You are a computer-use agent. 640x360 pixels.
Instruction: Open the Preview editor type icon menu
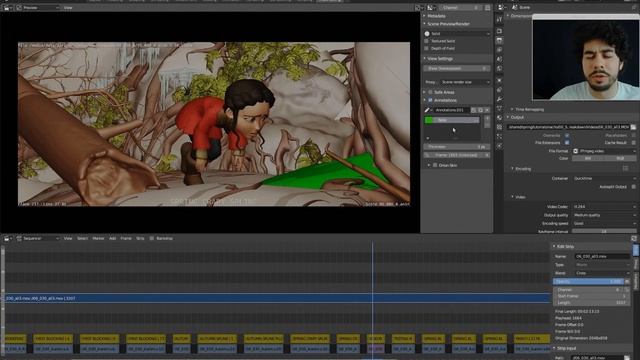coord(7,7)
